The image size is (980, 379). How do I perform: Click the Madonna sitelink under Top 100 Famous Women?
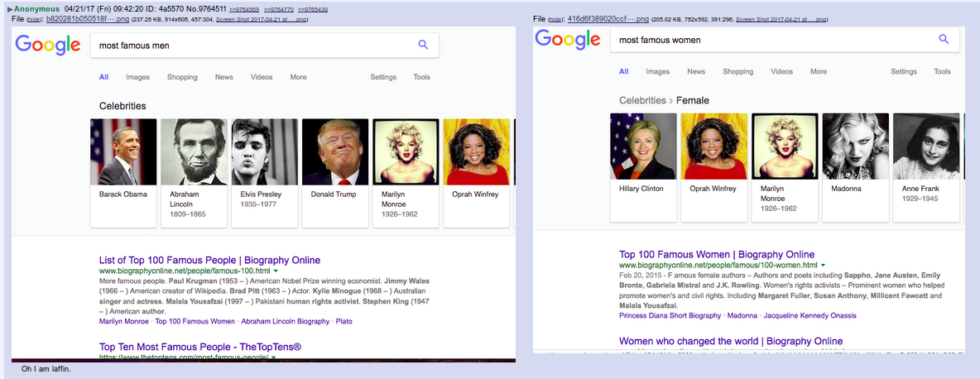(x=742, y=316)
